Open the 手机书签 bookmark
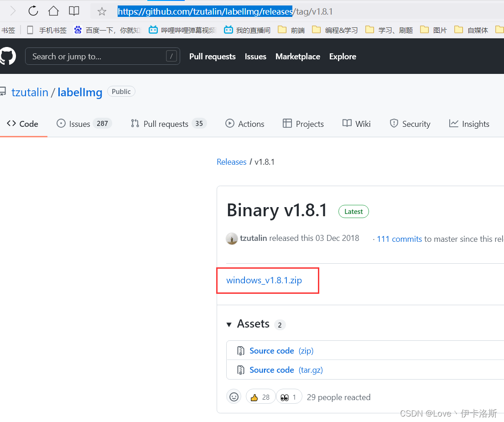 click(47, 30)
